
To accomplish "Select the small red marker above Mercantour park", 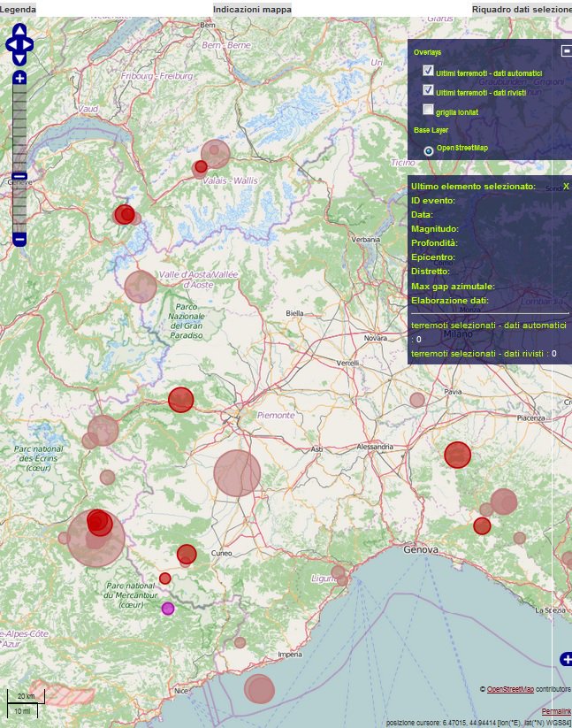I will tap(165, 579).
